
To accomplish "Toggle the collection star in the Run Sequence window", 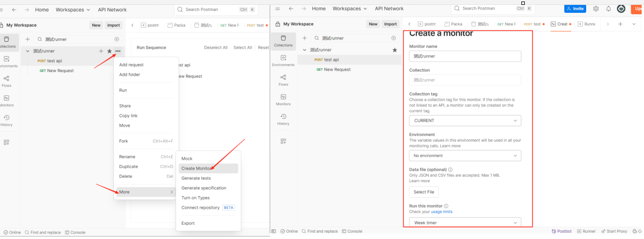I will (110, 51).
